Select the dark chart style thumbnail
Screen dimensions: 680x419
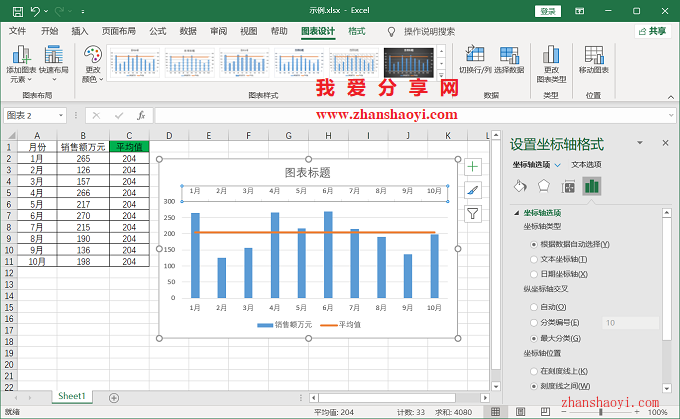pos(409,63)
